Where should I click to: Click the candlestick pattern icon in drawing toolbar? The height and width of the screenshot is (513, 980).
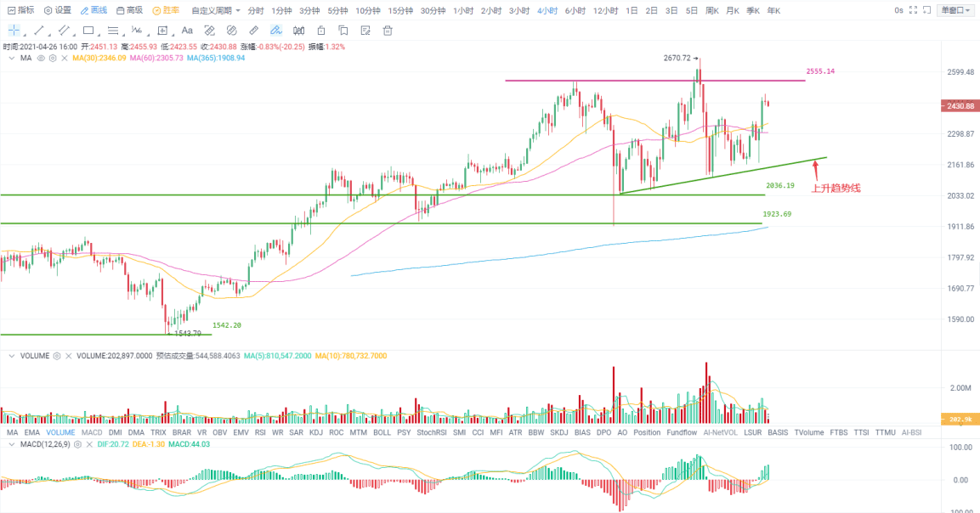298,30
